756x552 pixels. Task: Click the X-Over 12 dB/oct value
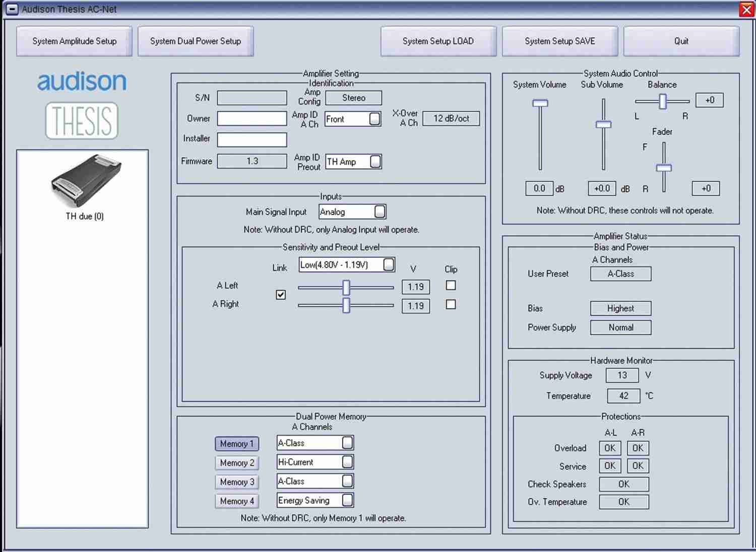tap(451, 118)
